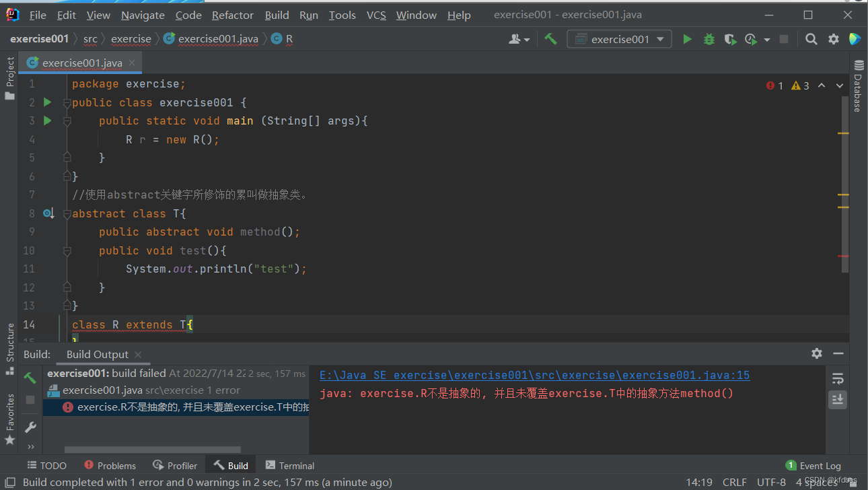Open the Terminal tool window
This screenshot has width=868, height=490.
click(289, 465)
